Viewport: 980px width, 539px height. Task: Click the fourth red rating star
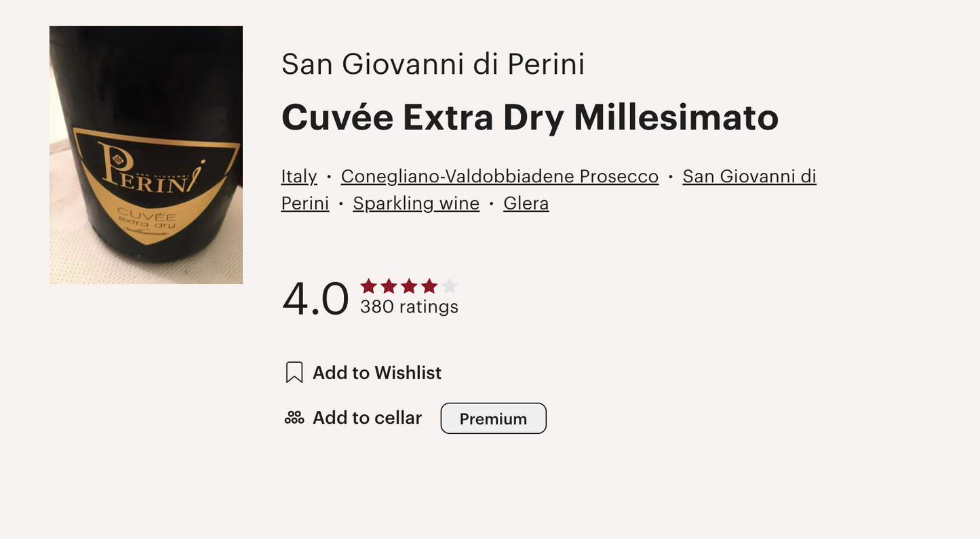[429, 286]
